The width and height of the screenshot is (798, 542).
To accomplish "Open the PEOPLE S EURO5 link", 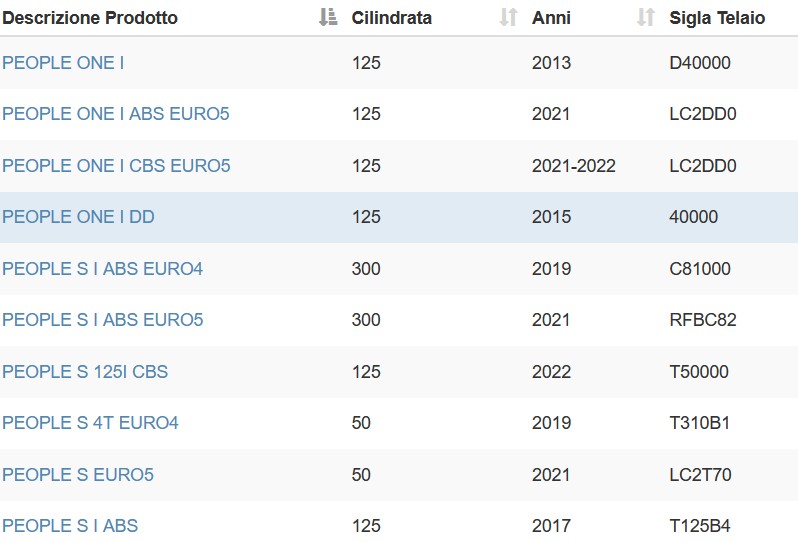I will 78,474.
